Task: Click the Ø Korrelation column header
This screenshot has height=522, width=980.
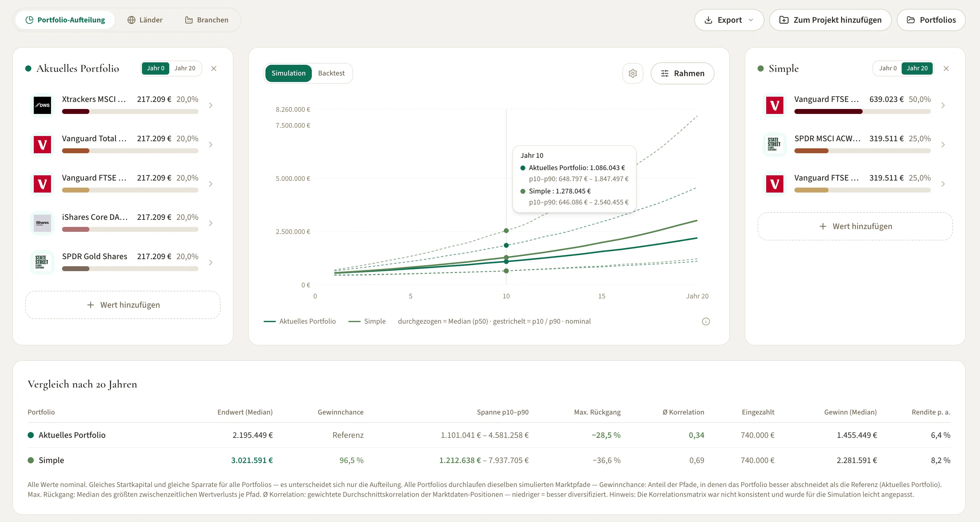Action: tap(683, 412)
